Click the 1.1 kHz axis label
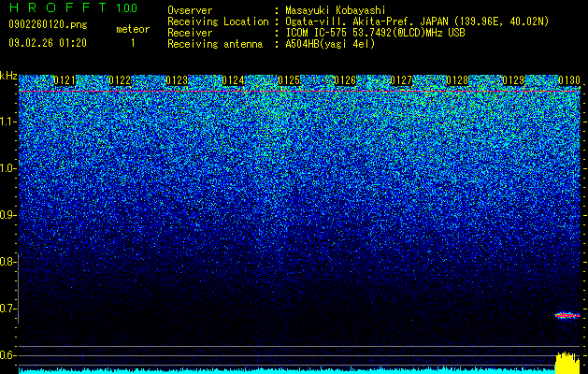The width and height of the screenshot is (588, 374). point(8,122)
